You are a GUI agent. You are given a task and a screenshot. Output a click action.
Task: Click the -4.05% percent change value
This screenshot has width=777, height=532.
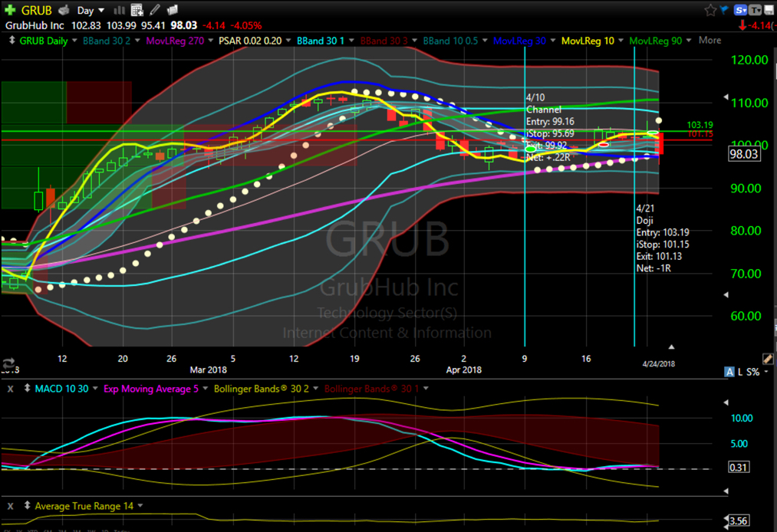[245, 25]
